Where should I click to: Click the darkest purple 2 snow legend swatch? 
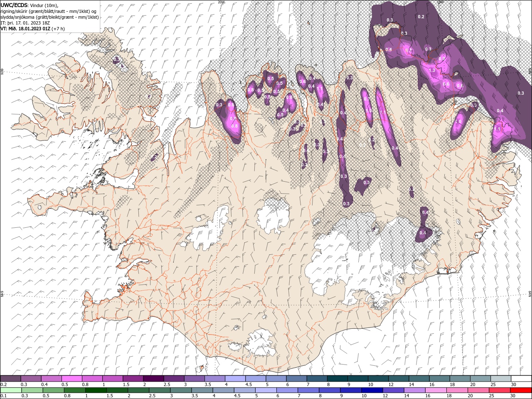click(153, 379)
